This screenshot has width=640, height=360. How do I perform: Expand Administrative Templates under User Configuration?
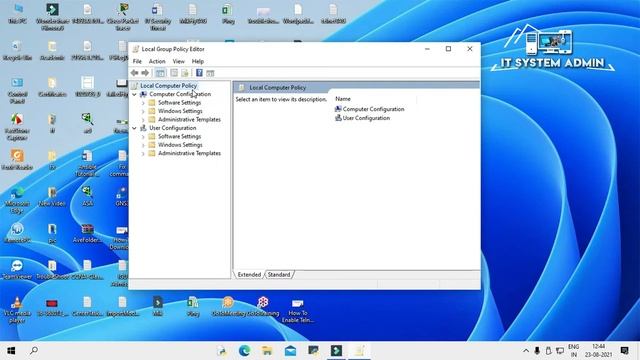(x=143, y=153)
